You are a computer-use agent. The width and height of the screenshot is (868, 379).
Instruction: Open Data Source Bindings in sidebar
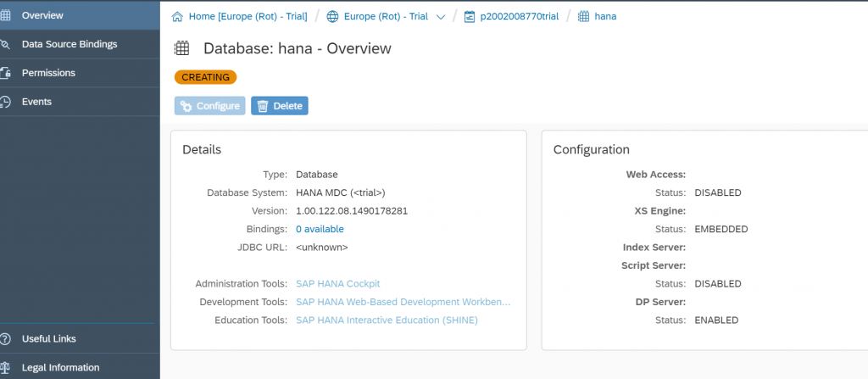click(x=80, y=44)
